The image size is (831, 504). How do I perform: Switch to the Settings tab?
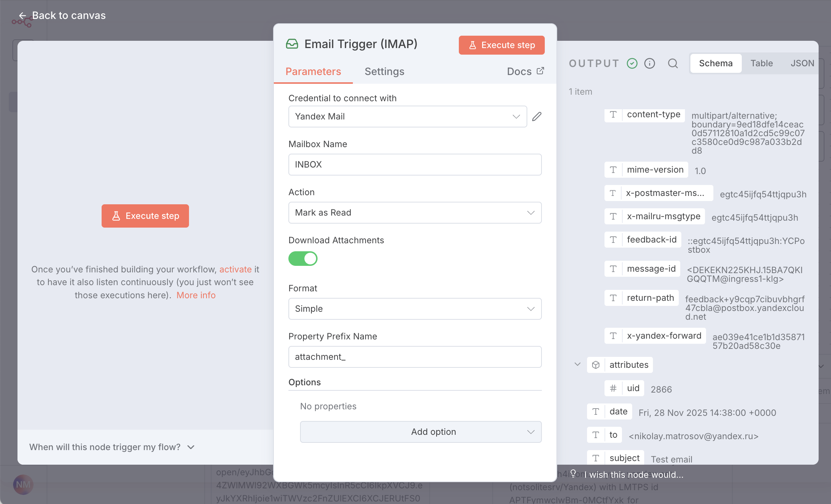[385, 71]
